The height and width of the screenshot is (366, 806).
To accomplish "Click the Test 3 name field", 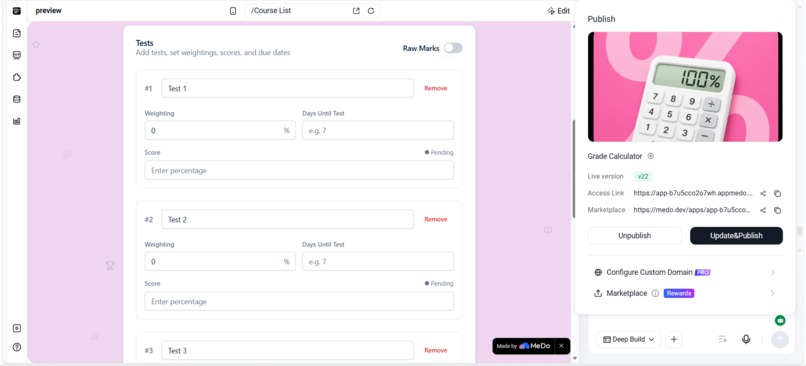I will pos(287,351).
